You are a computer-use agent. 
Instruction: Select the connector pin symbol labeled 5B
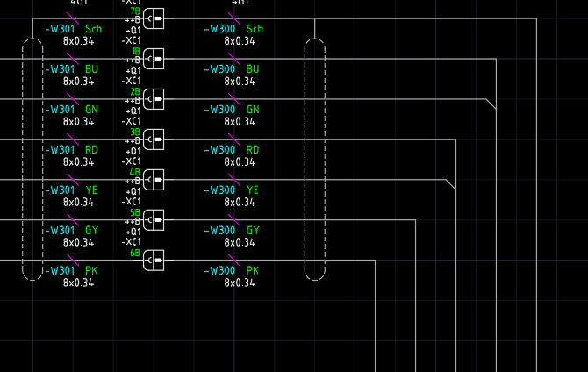(154, 220)
